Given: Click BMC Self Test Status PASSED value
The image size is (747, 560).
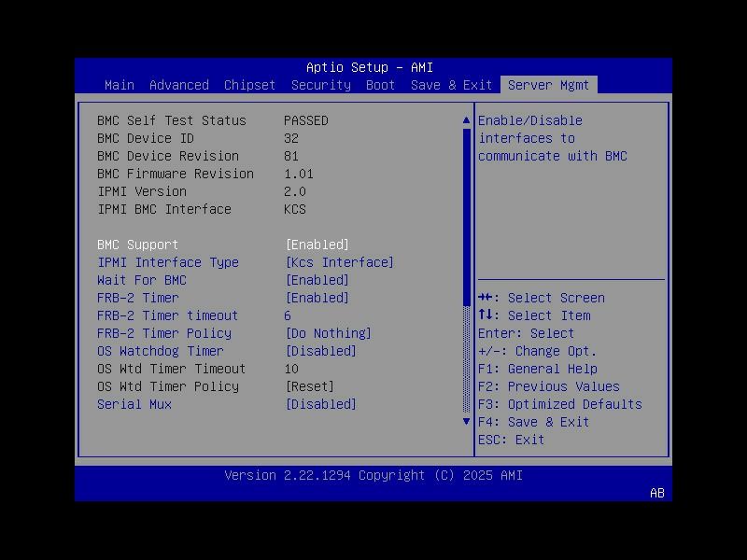Looking at the screenshot, I should click(x=306, y=121).
